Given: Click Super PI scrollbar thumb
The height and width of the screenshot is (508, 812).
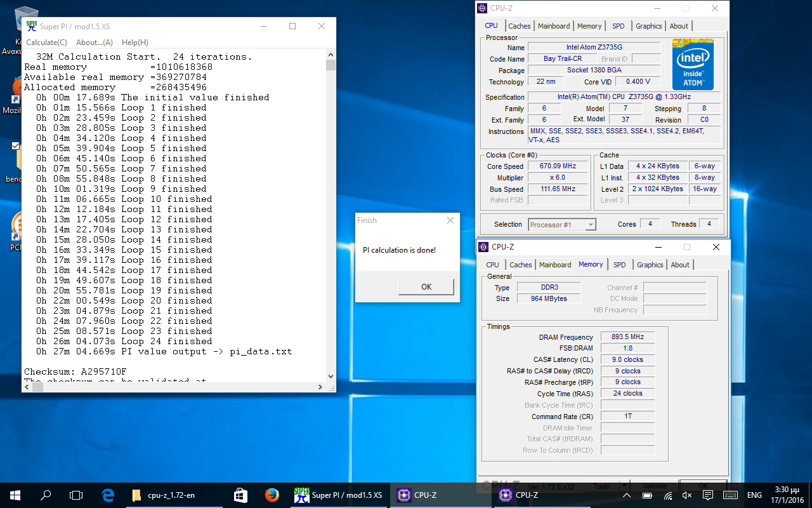Looking at the screenshot, I should (331, 65).
